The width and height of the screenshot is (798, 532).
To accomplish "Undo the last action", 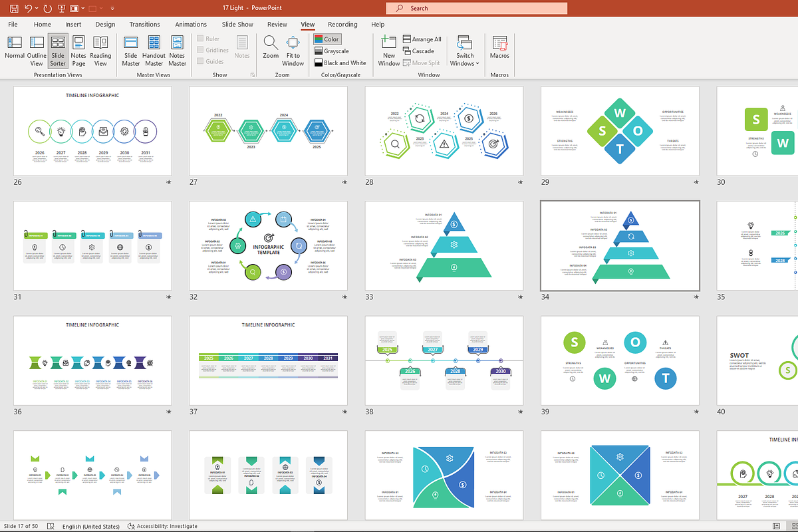I will pyautogui.click(x=28, y=9).
